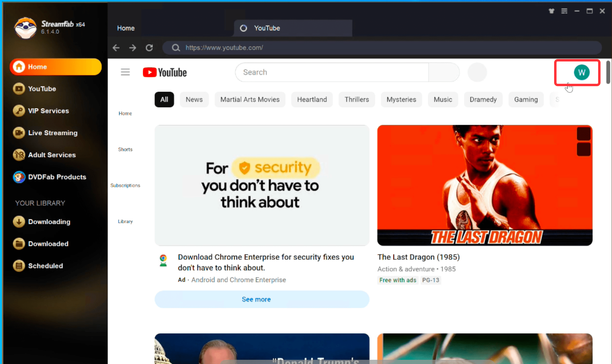Screen dimensions: 612x364
Task: Click Android and Chrome Enterprise advertiser name
Action: click(x=238, y=280)
